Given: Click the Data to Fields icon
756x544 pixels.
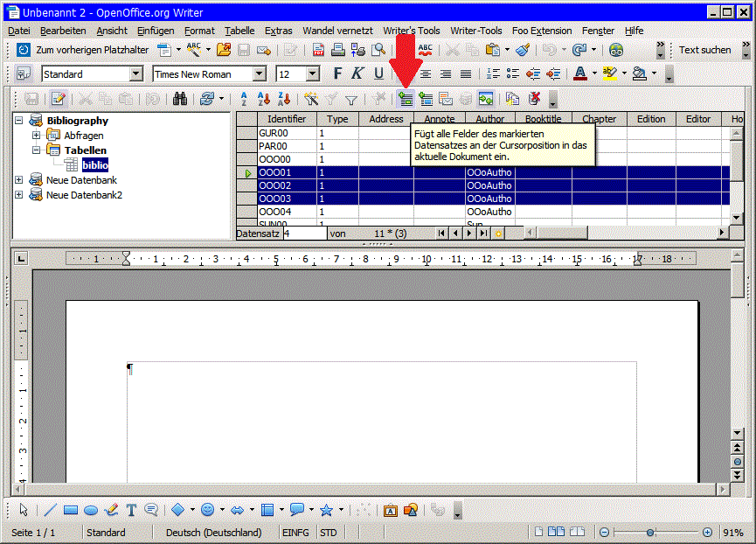Looking at the screenshot, I should coord(426,99).
